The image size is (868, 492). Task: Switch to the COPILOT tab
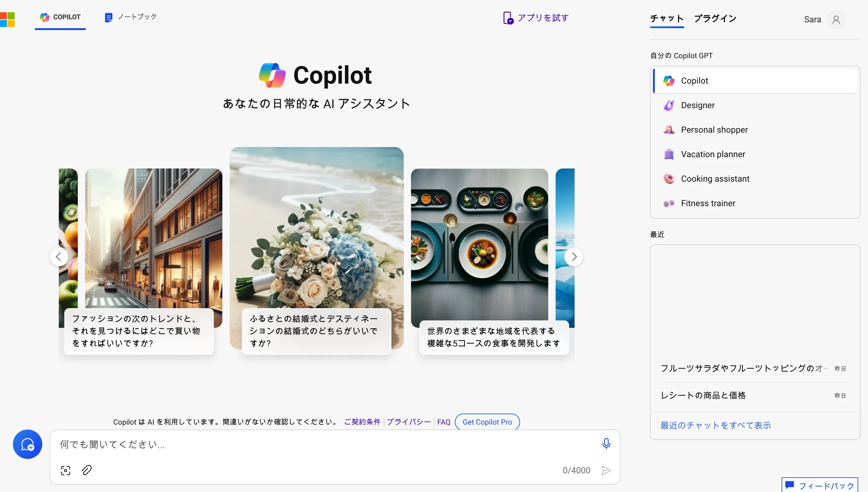60,17
